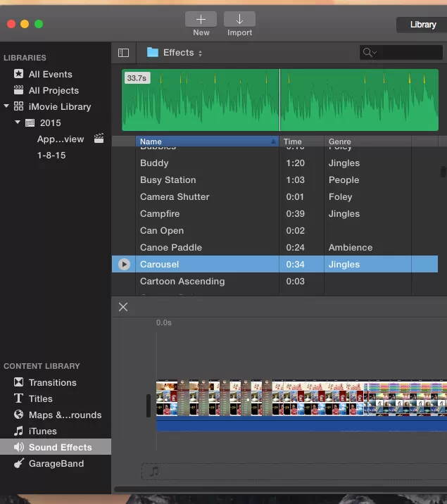Screen dimensions: 447x504
Task: Select the Can Open sound effect
Action: tap(162, 231)
